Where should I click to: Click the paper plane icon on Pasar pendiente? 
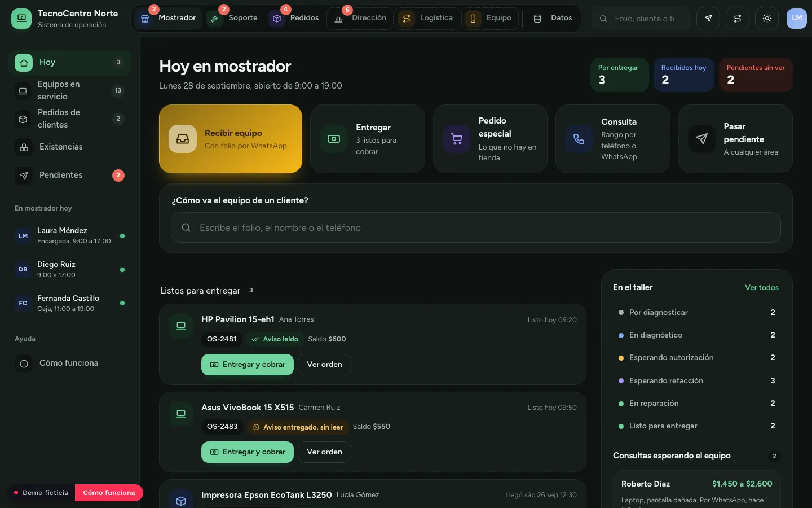[x=701, y=139]
